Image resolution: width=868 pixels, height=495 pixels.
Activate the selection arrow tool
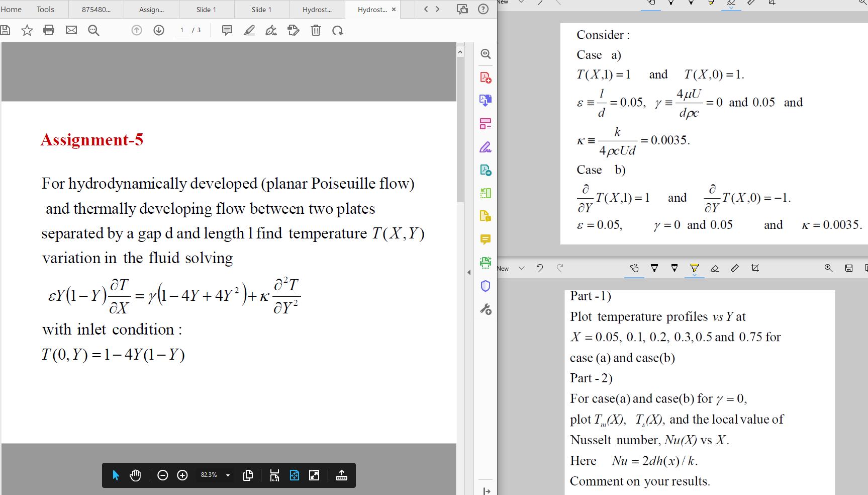116,475
